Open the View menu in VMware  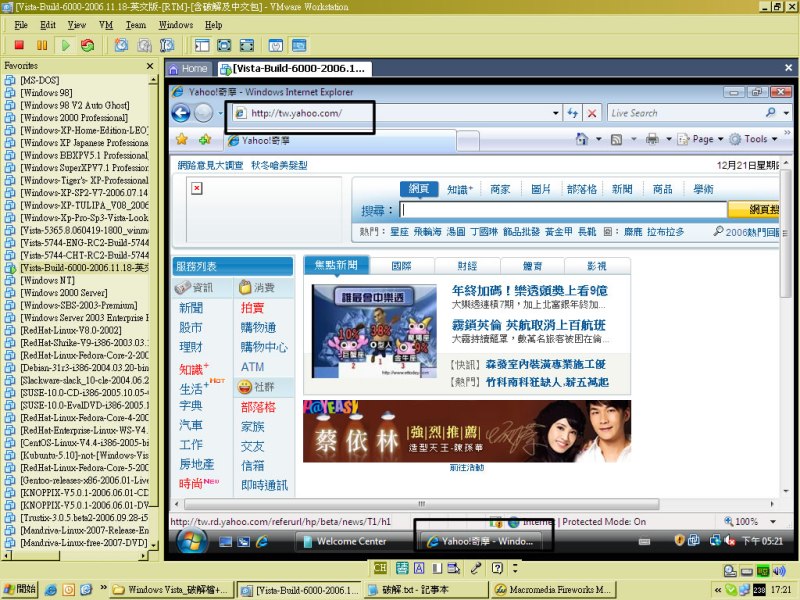pyautogui.click(x=77, y=25)
